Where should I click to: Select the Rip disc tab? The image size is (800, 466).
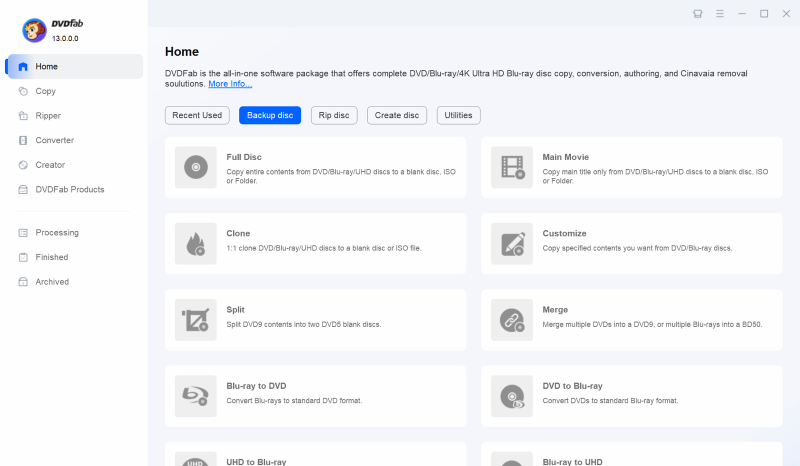point(334,115)
